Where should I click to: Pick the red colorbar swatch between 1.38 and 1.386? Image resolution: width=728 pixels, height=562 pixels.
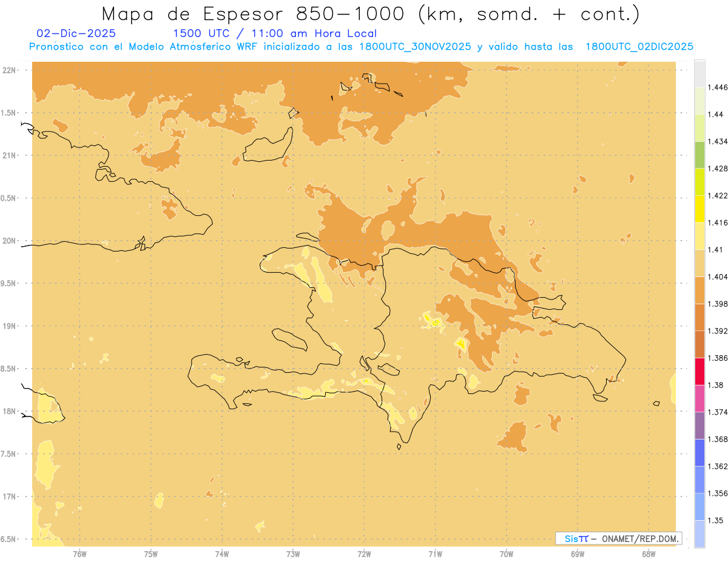pyautogui.click(x=699, y=372)
